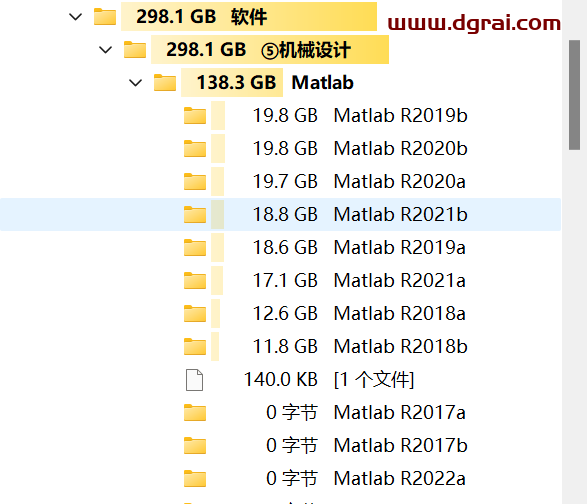Click the Matlab R2020b folder icon
This screenshot has width=587, height=504.
click(195, 148)
